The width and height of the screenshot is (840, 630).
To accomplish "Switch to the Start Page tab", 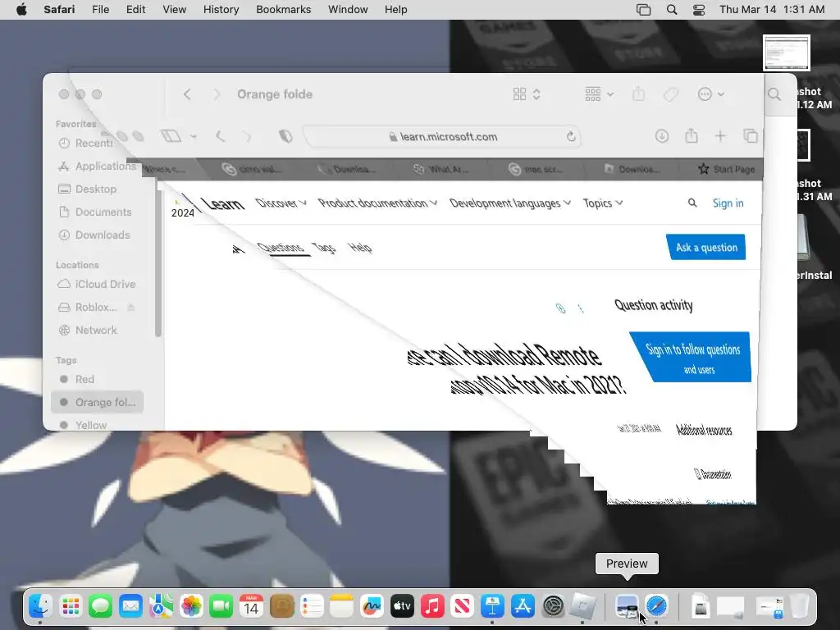I will click(727, 169).
